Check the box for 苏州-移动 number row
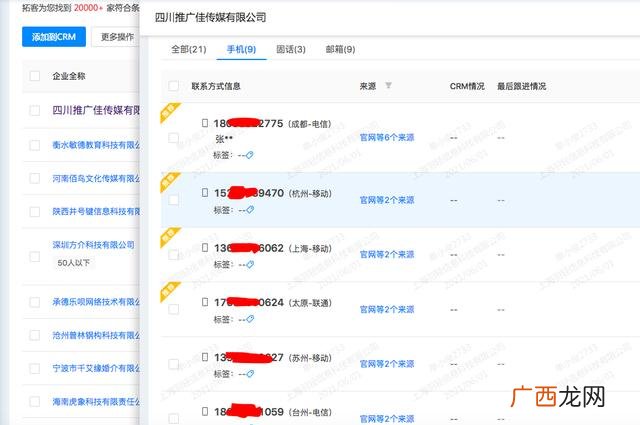 pyautogui.click(x=173, y=364)
